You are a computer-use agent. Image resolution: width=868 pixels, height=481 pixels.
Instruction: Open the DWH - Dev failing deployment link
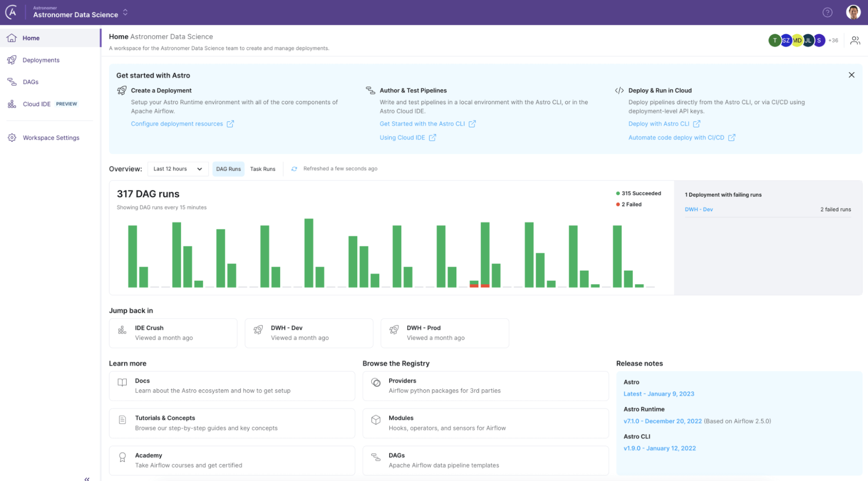pyautogui.click(x=698, y=209)
